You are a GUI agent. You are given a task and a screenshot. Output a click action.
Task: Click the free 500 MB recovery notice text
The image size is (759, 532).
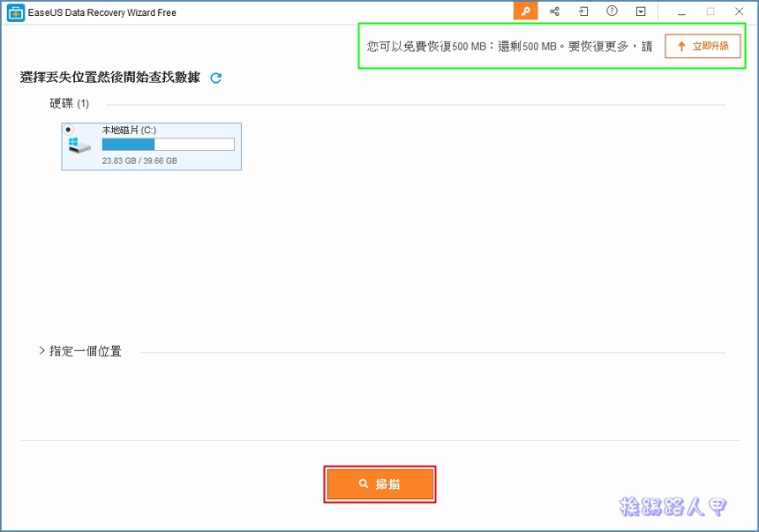point(509,47)
